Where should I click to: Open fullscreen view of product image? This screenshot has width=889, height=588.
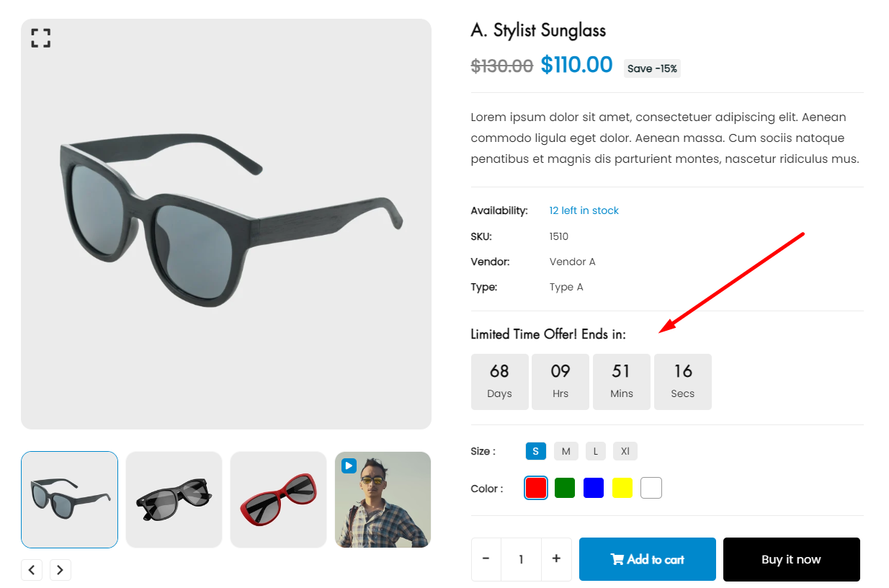41,38
